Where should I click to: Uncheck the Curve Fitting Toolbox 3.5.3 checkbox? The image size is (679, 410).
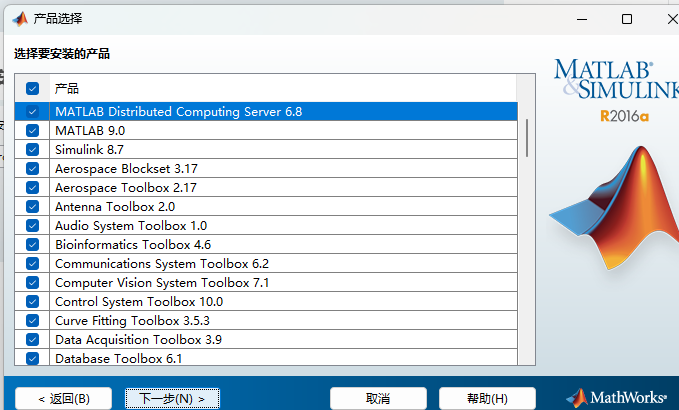click(32, 320)
